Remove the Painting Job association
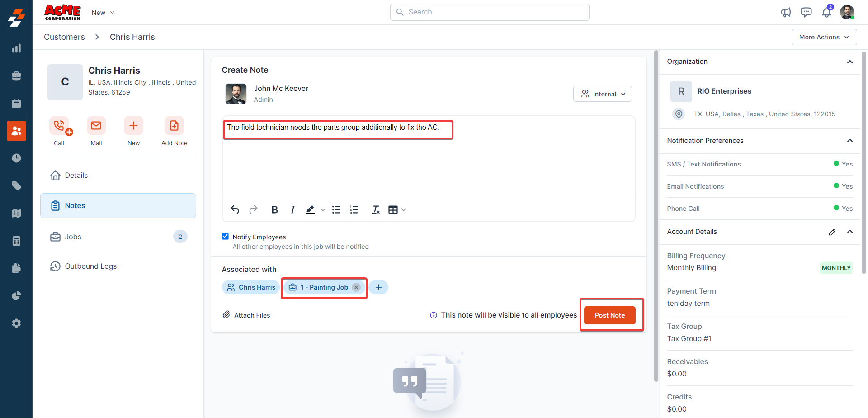The image size is (868, 418). 356,287
